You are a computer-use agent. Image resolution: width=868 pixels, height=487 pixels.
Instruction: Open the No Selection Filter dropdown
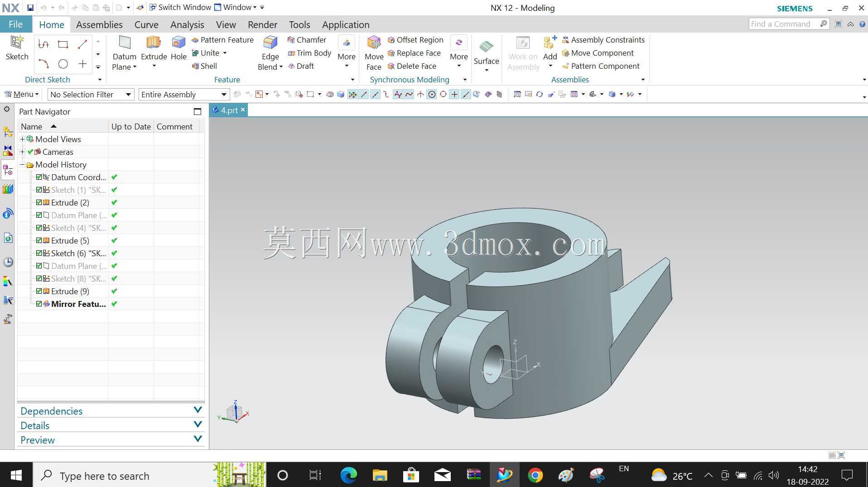(91, 95)
